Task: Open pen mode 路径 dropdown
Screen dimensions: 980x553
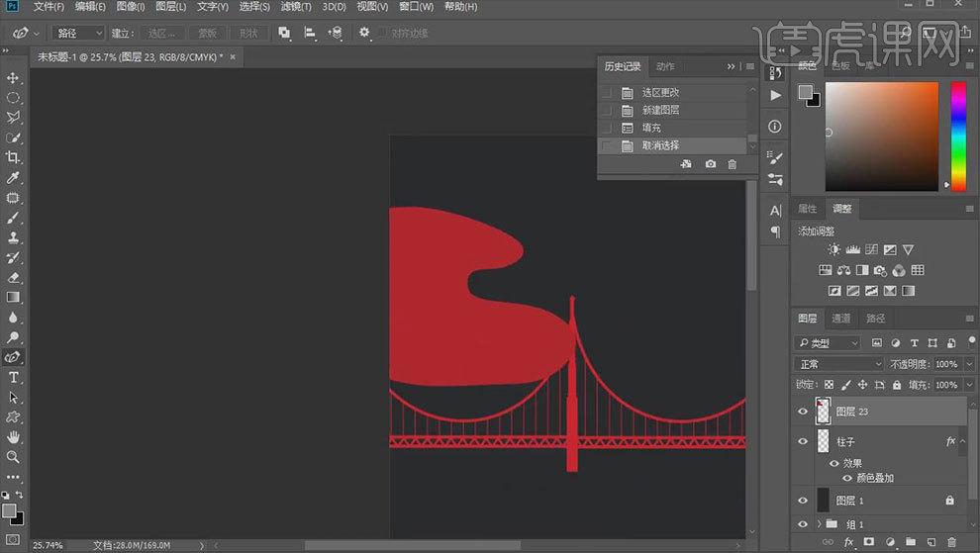Action: [x=79, y=33]
